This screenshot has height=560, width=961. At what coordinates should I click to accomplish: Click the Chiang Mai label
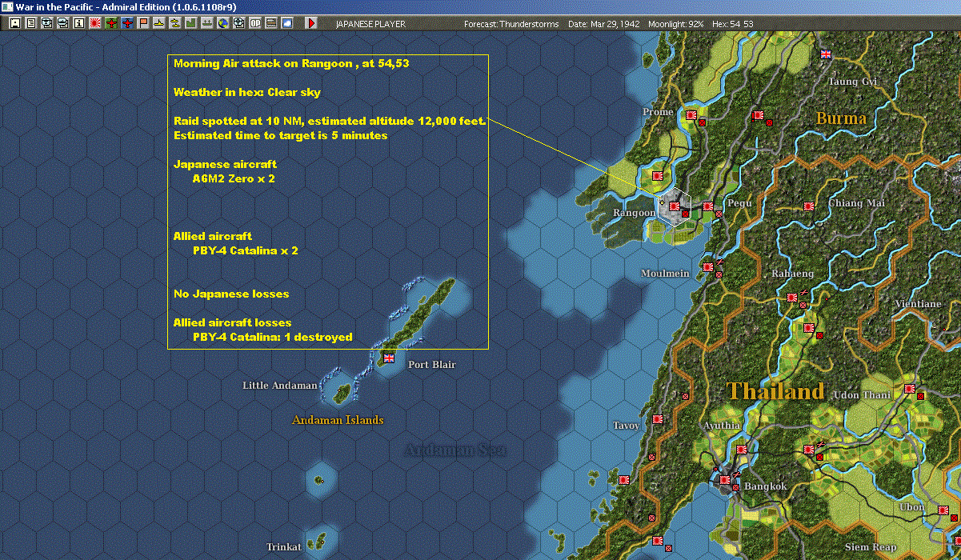point(856,203)
